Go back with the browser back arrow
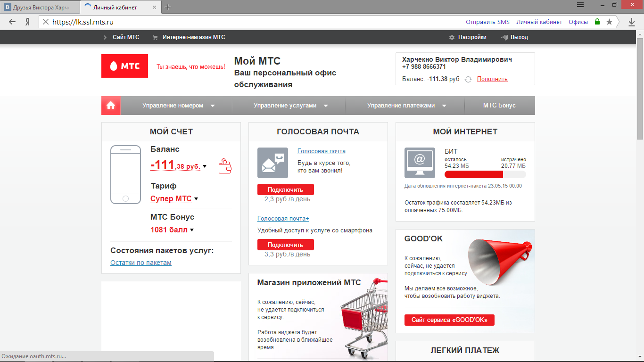The image size is (644, 362). [x=12, y=22]
